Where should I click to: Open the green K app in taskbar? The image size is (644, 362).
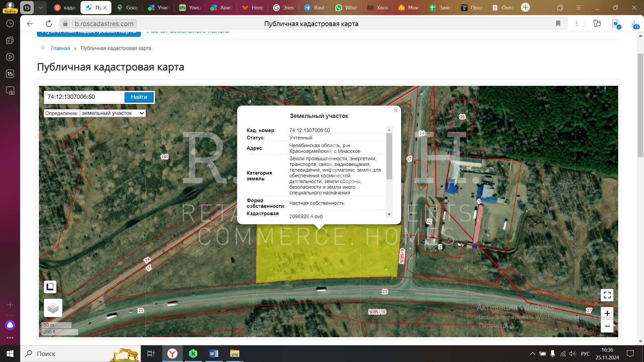193,354
